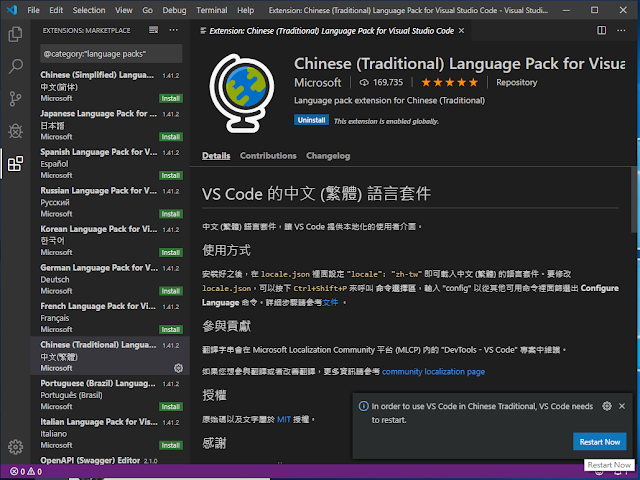Select French Language Pack title
Viewport: 640px width, 480px height.
pos(98,306)
